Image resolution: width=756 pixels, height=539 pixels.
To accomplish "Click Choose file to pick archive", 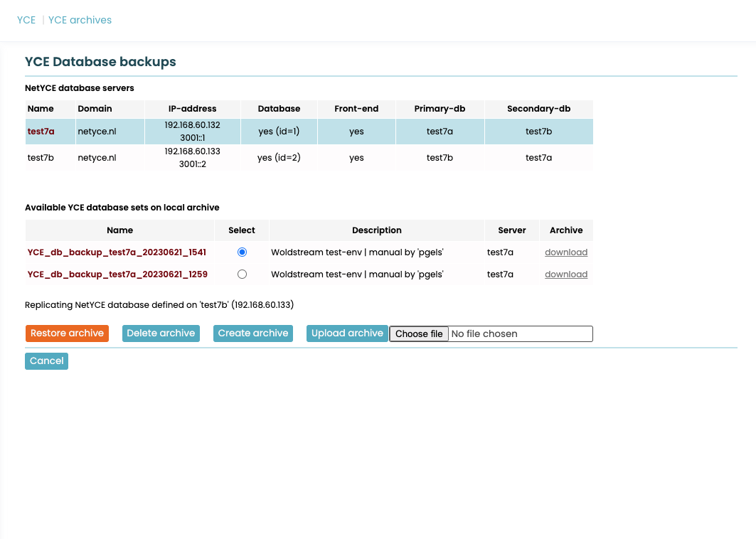I will 419,334.
